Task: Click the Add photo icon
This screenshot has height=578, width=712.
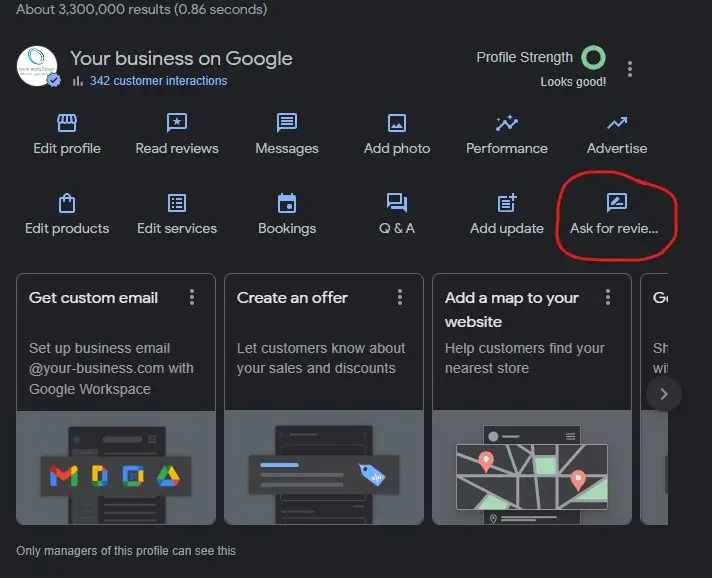Action: coord(397,123)
